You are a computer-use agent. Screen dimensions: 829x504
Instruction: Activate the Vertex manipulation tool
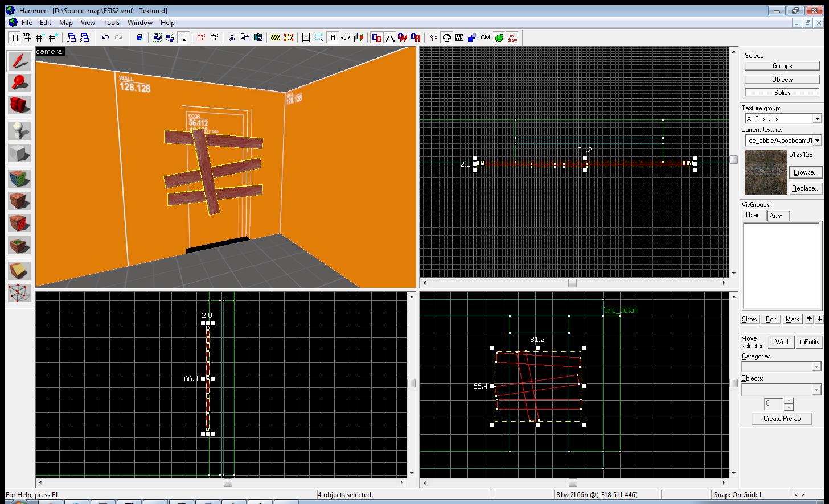pos(19,293)
